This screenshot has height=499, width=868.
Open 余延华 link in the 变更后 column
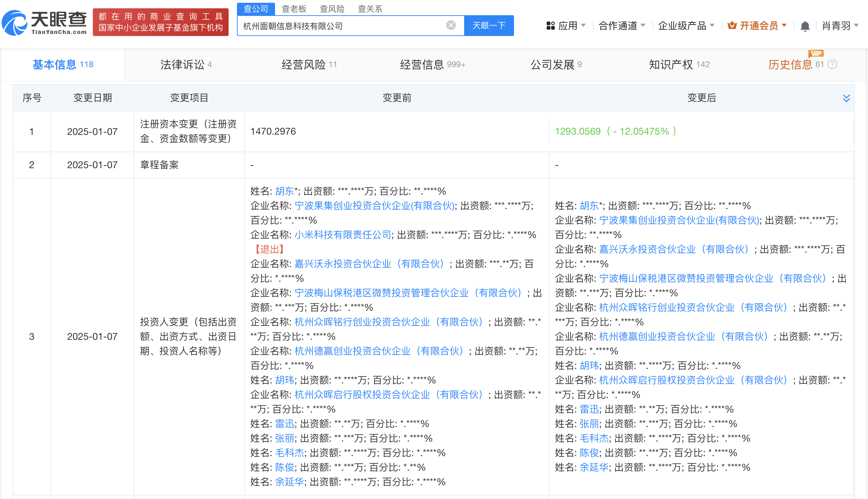pos(594,467)
